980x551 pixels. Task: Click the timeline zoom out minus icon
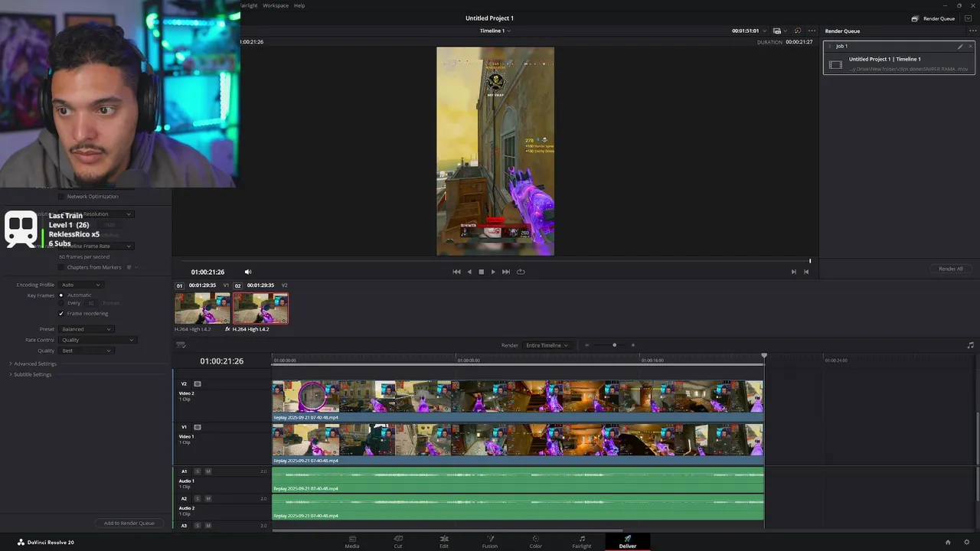(587, 345)
